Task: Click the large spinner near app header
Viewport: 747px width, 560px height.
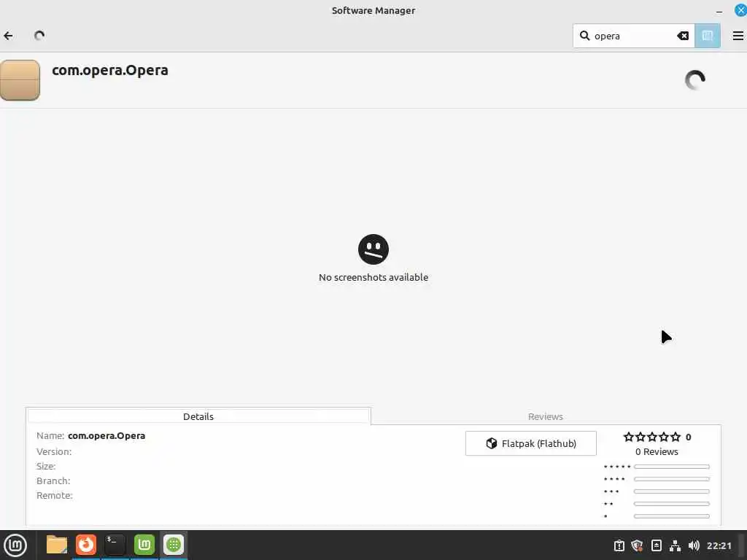Action: (695, 80)
